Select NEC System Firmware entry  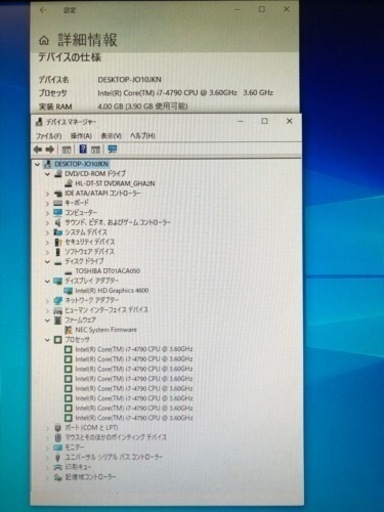106,330
